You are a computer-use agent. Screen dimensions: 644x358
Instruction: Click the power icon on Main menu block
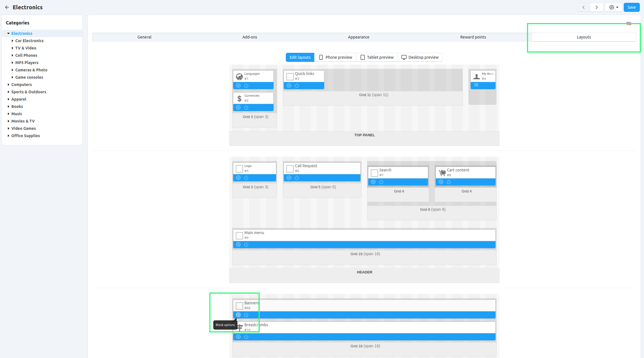click(246, 245)
